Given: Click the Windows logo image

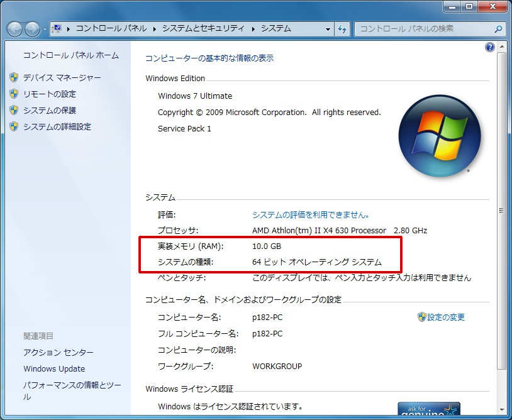Looking at the screenshot, I should [440, 136].
